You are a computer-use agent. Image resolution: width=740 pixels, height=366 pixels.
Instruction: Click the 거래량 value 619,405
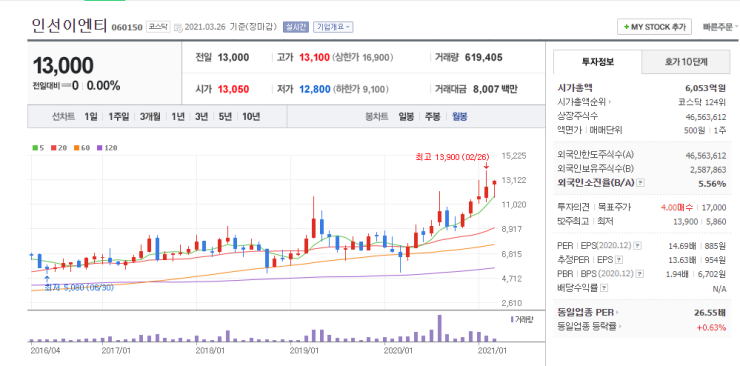483,58
